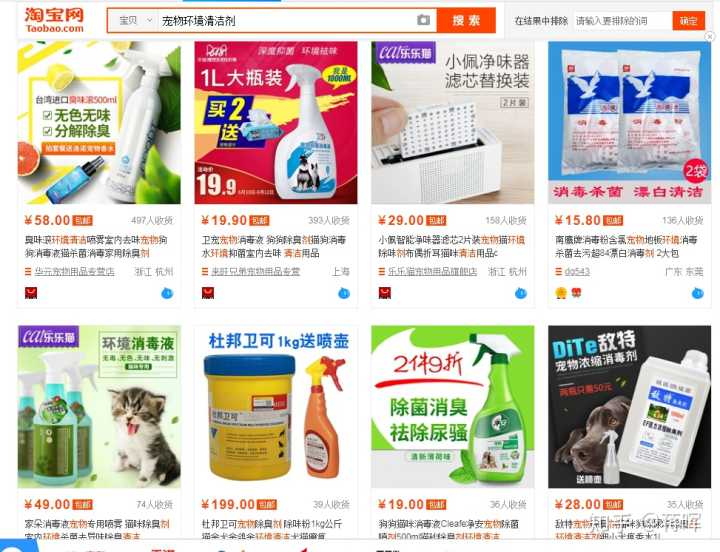Click the orange 搜索 search button
Screen dimensions: 720x552
click(466, 21)
